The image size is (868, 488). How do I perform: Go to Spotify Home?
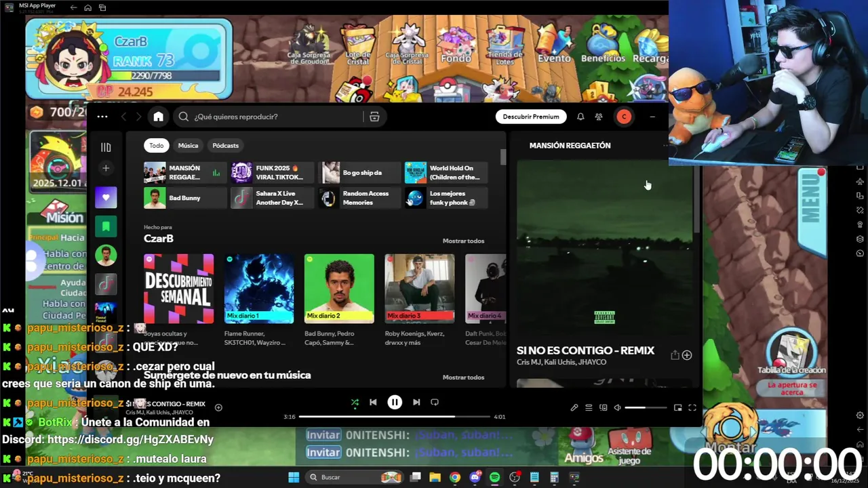pyautogui.click(x=158, y=117)
